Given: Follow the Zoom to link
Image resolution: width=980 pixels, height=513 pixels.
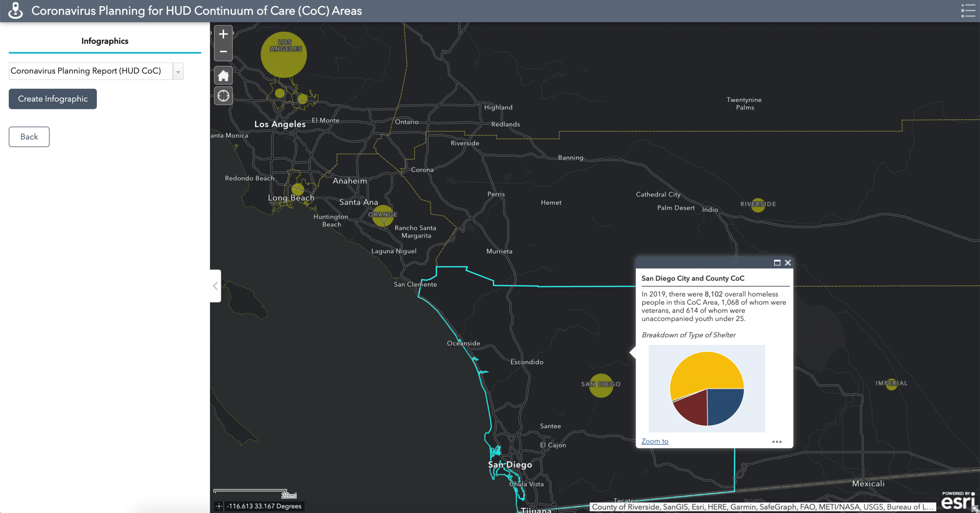Looking at the screenshot, I should tap(655, 441).
